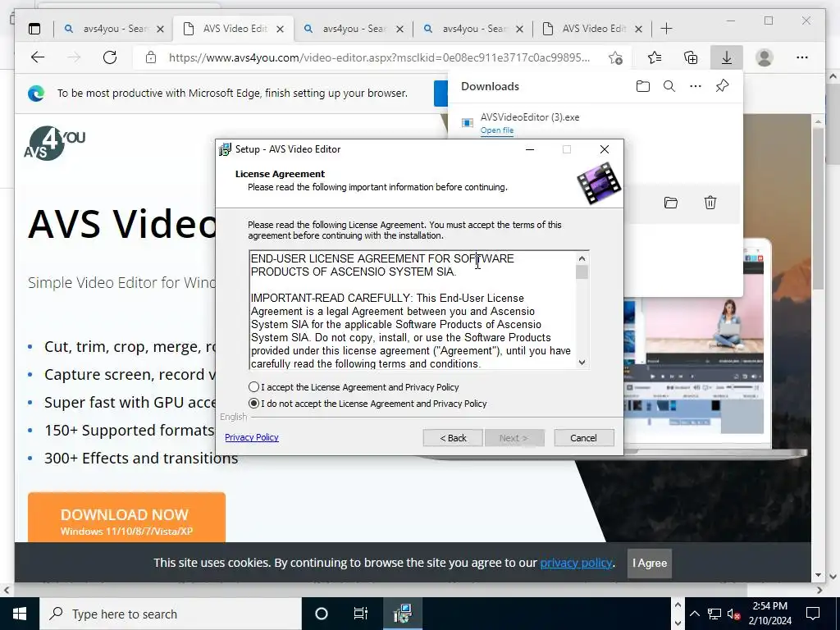
Task: Go back in Edge browser
Action: (x=38, y=57)
